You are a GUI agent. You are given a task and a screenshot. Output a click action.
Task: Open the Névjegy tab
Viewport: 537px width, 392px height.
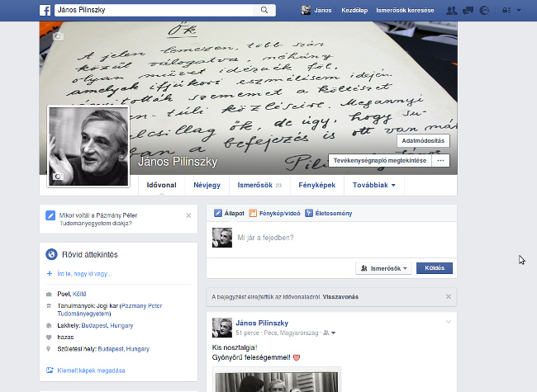click(x=207, y=185)
